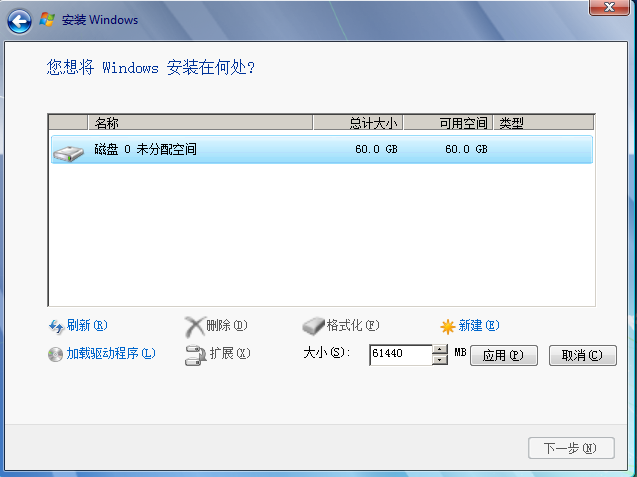Screen dimensions: 637x477
Task: Open 加载驱动程序(L) load driver link
Action: tap(111, 353)
